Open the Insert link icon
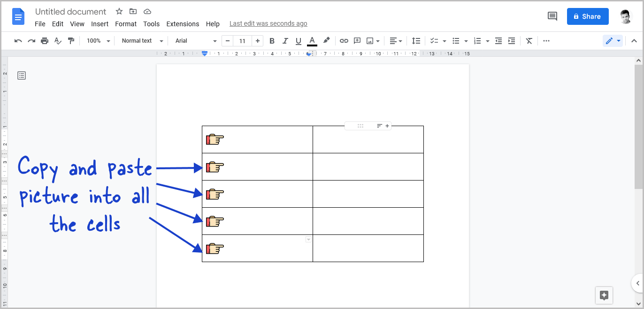The height and width of the screenshot is (309, 644). (x=344, y=41)
